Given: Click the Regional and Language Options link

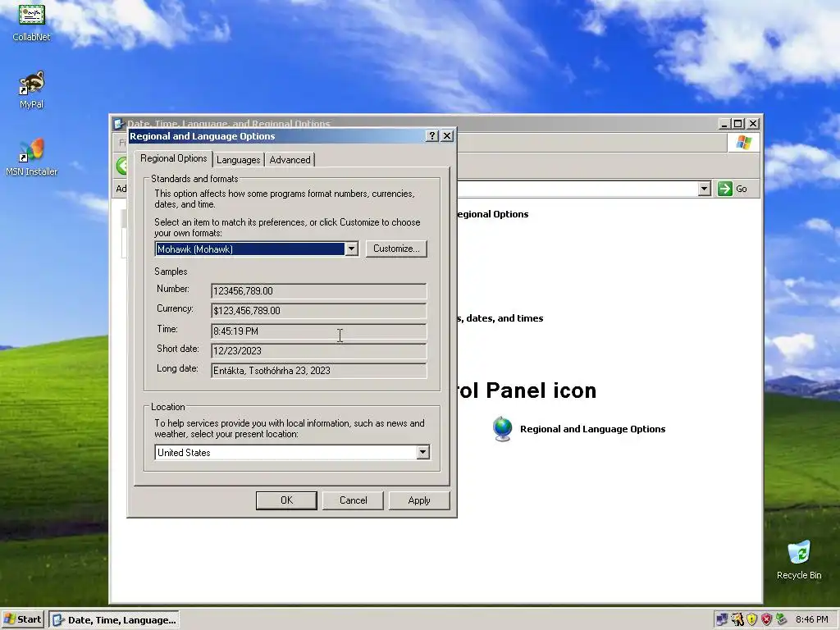Looking at the screenshot, I should point(592,429).
